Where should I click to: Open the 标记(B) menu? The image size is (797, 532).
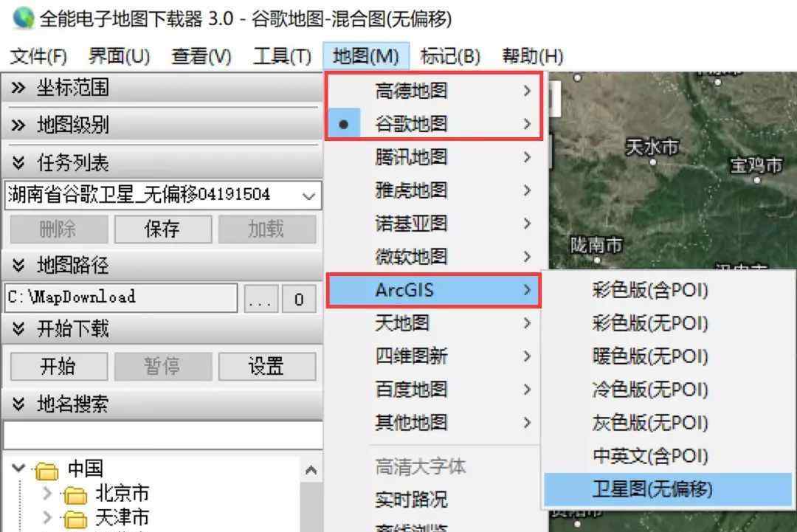point(450,56)
